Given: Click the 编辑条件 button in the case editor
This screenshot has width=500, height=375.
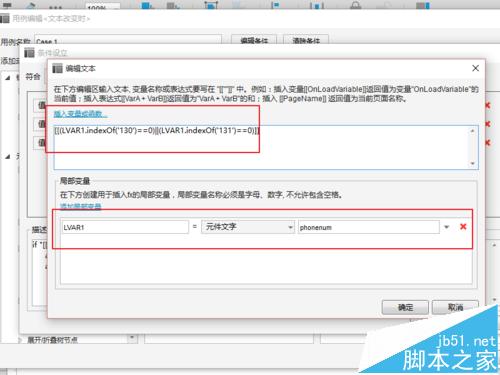Looking at the screenshot, I should tap(254, 40).
